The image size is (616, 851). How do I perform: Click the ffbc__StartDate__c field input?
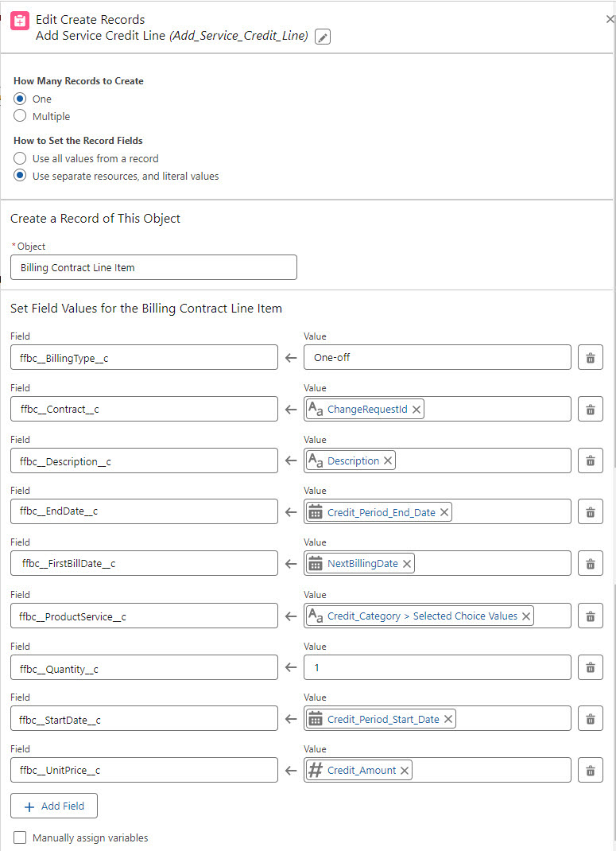pyautogui.click(x=144, y=720)
